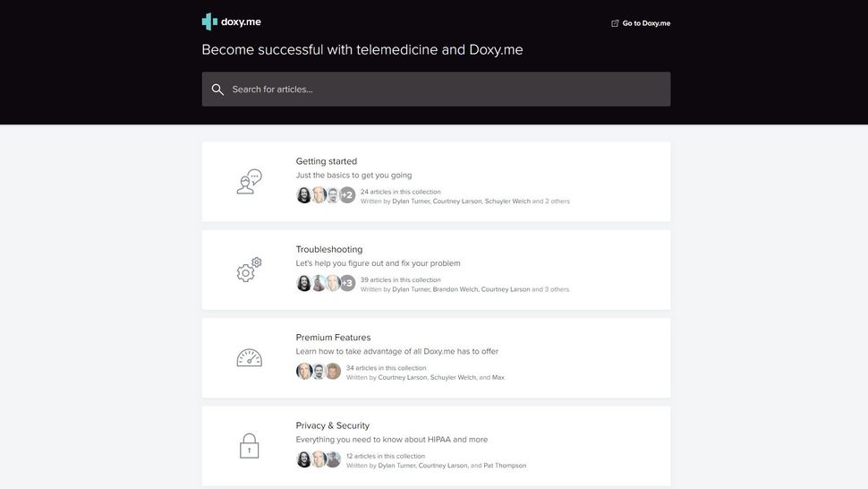Viewport: 868px width, 489px height.
Task: Click the +2 authors badge in Getting started
Action: (347, 195)
